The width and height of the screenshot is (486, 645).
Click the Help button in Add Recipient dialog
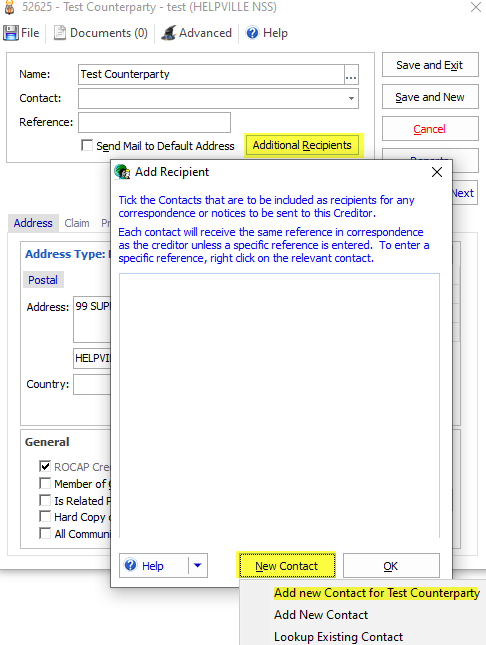coord(154,566)
